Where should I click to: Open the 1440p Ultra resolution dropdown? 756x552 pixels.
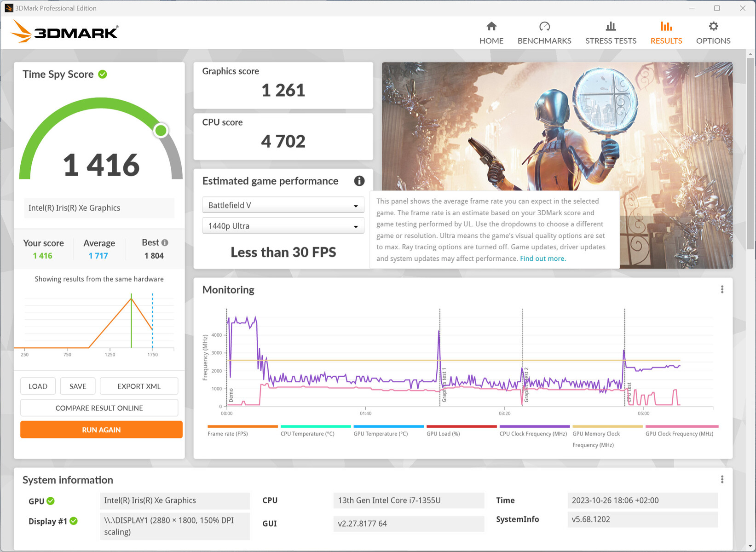pos(283,226)
